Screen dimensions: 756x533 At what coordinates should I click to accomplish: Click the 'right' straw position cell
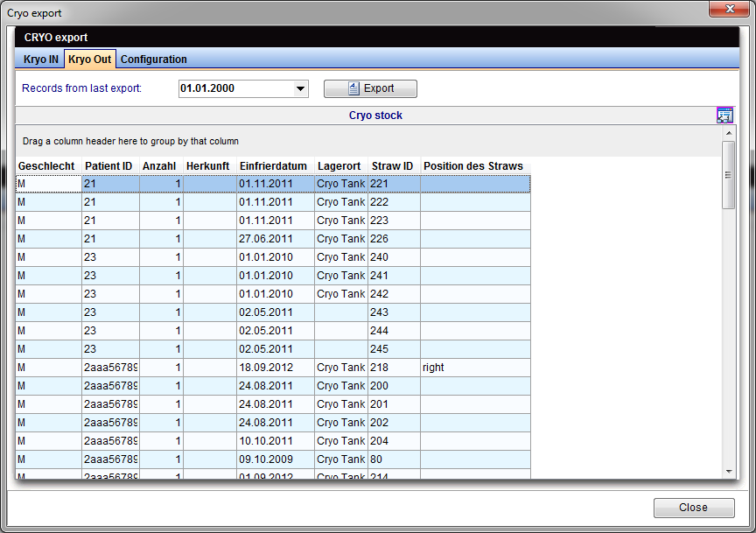pos(475,368)
